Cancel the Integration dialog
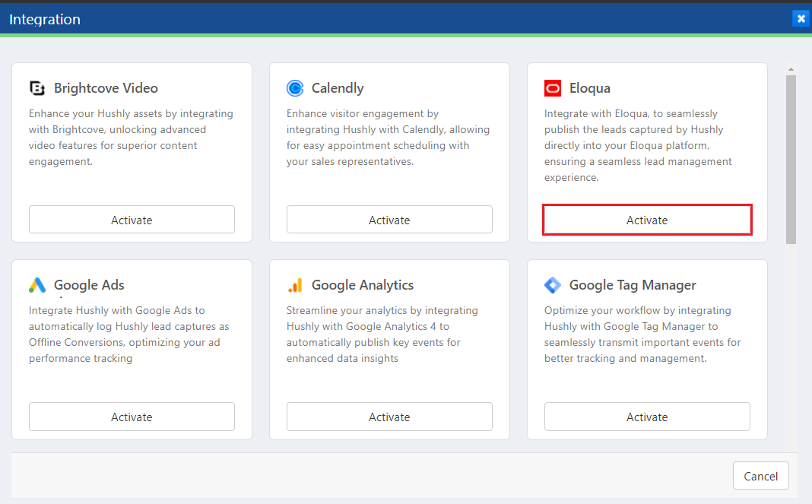 coord(761,476)
